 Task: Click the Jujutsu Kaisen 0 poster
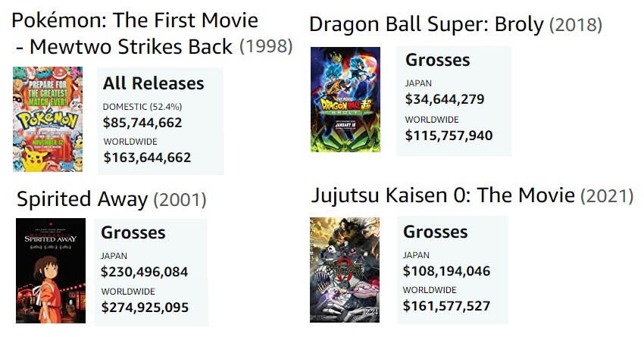pyautogui.click(x=345, y=270)
